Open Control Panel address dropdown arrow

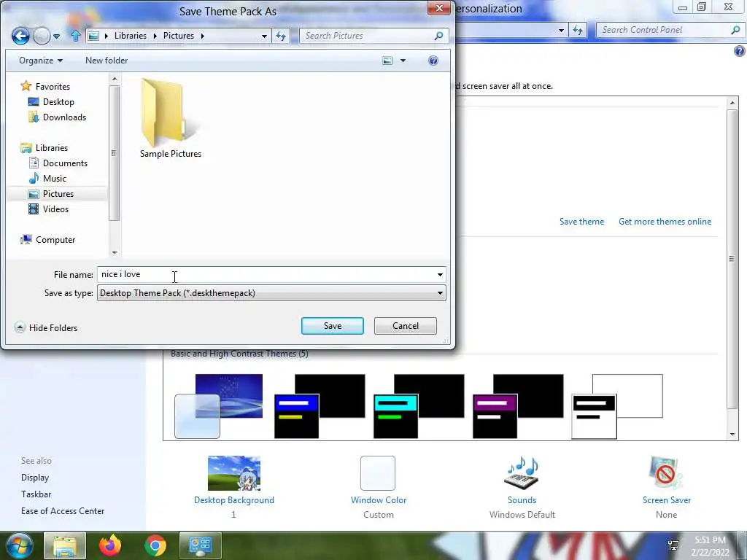tap(561, 30)
